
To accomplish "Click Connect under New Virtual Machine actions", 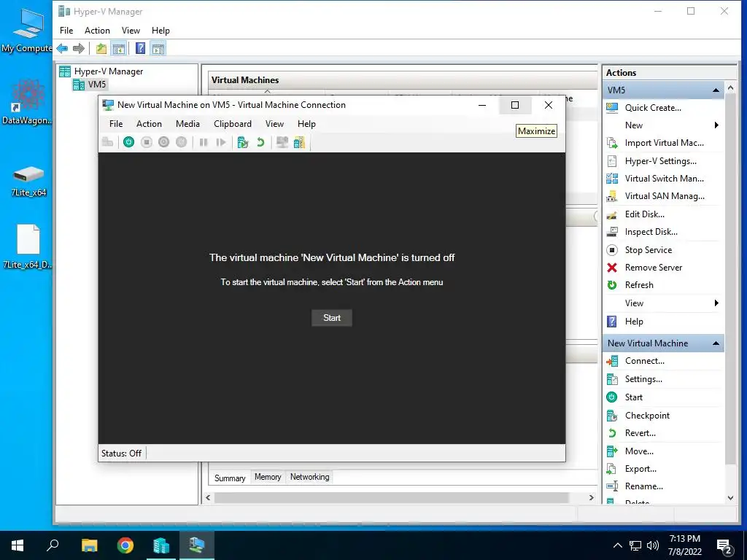I will point(645,361).
